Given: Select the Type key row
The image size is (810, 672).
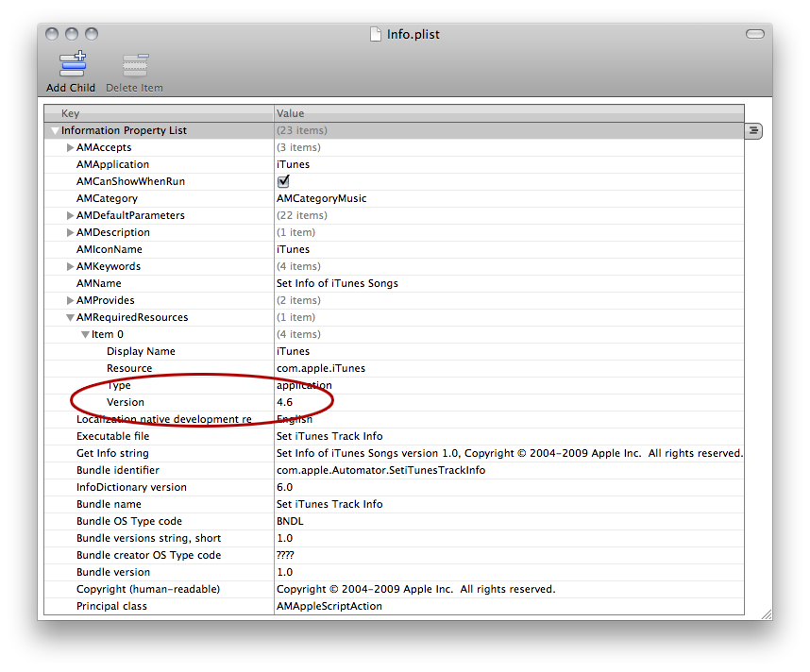Looking at the screenshot, I should pos(119,385).
